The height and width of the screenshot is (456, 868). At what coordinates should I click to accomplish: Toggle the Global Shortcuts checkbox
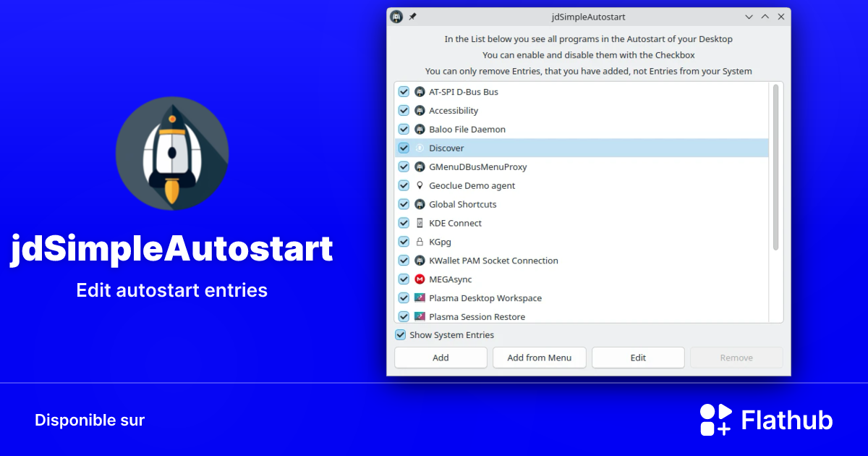click(403, 204)
